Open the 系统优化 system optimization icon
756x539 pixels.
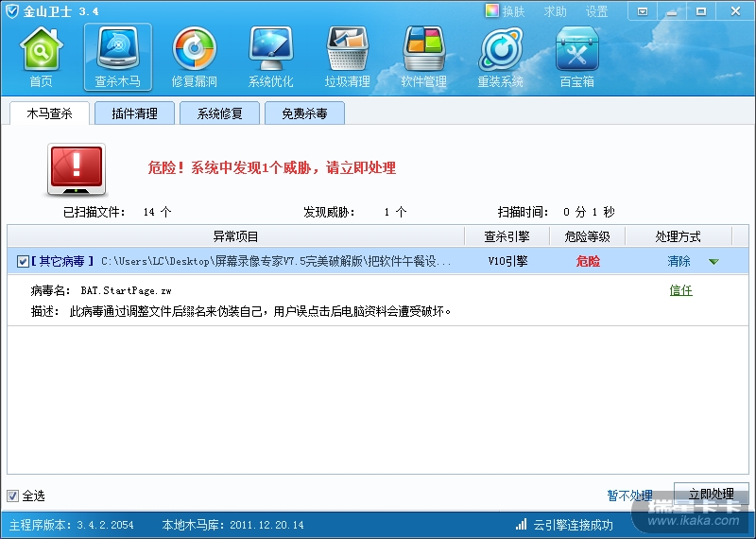tap(271, 57)
